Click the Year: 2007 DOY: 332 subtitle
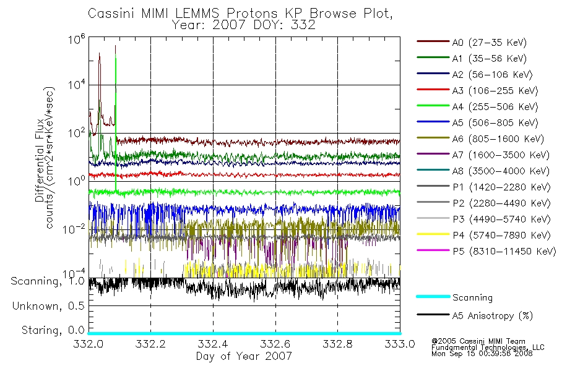This screenshot has height=371, width=588. click(244, 25)
